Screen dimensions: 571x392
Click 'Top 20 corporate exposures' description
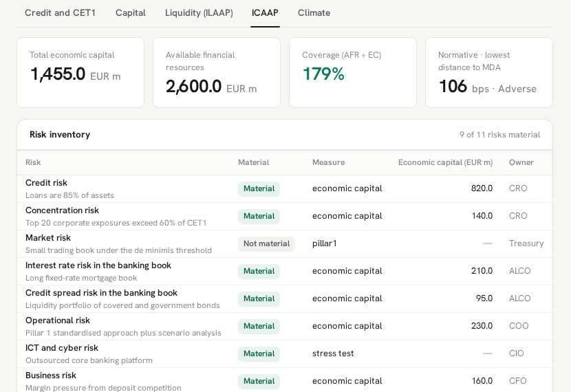(116, 223)
